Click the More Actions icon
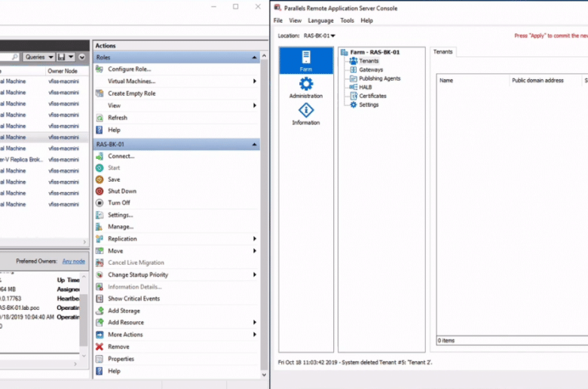Screen dimensions: 588x389 pos(100,335)
